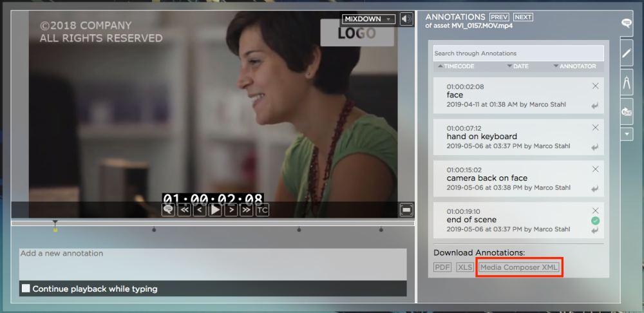Reply to 'hand on keyboard' annotation
The width and height of the screenshot is (644, 313).
click(595, 147)
